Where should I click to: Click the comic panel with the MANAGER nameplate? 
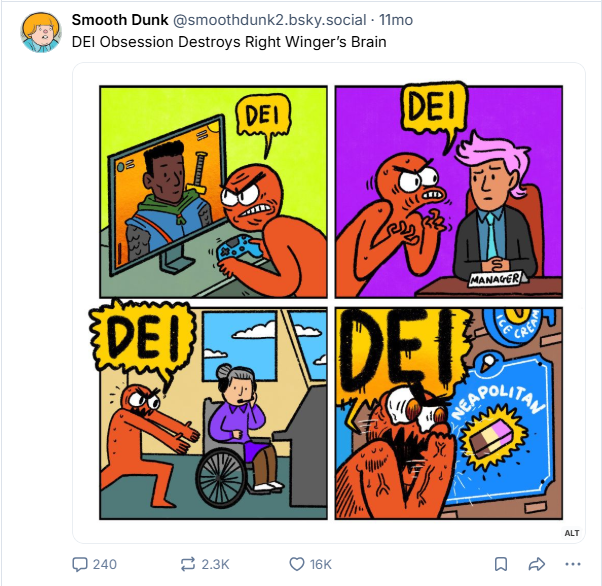(448, 190)
